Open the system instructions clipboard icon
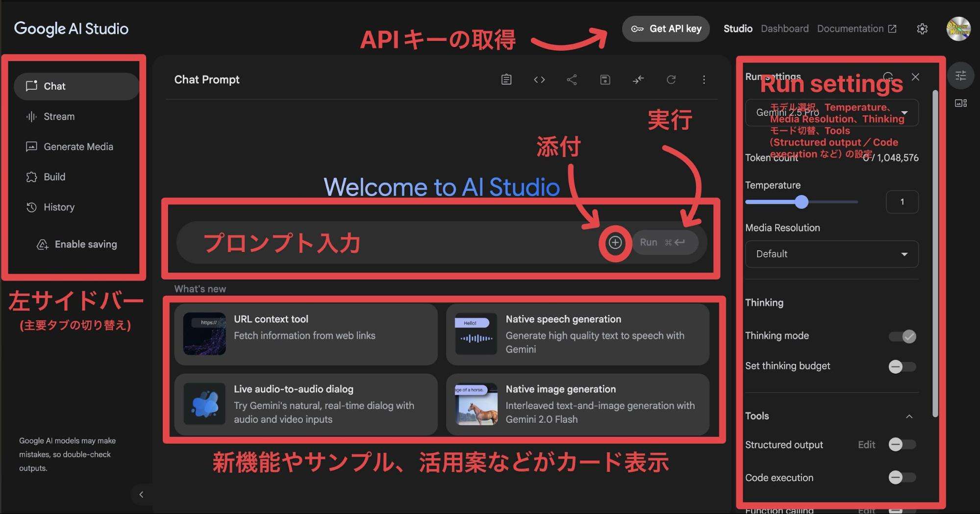Viewport: 980px width, 514px height. tap(506, 79)
